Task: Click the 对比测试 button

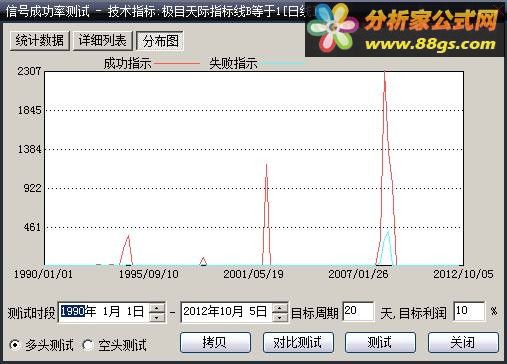Action: click(x=298, y=342)
